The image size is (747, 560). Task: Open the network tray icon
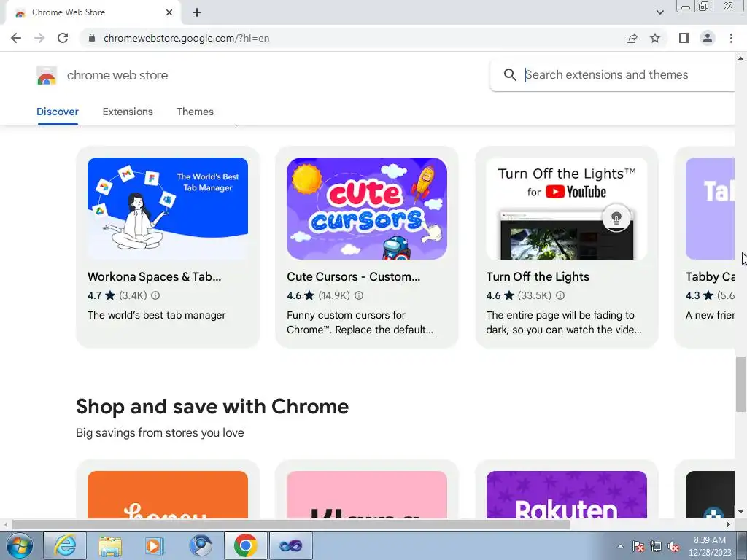pos(656,547)
